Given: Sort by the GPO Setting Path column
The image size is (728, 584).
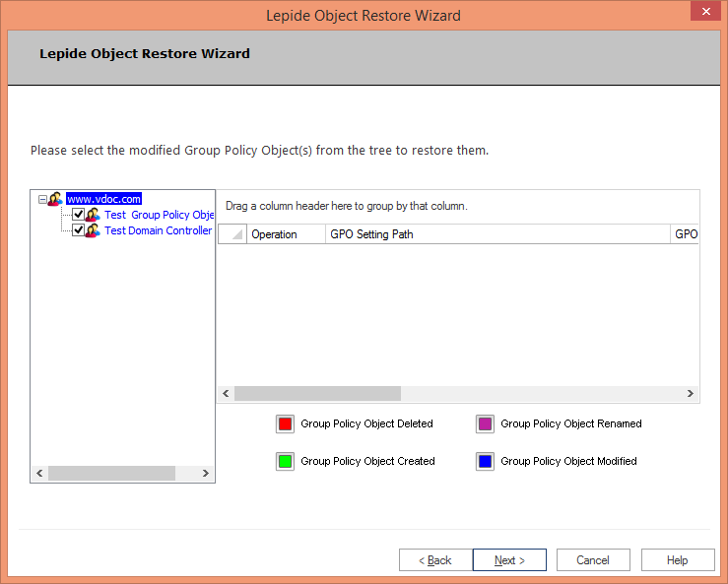Looking at the screenshot, I should click(497, 234).
